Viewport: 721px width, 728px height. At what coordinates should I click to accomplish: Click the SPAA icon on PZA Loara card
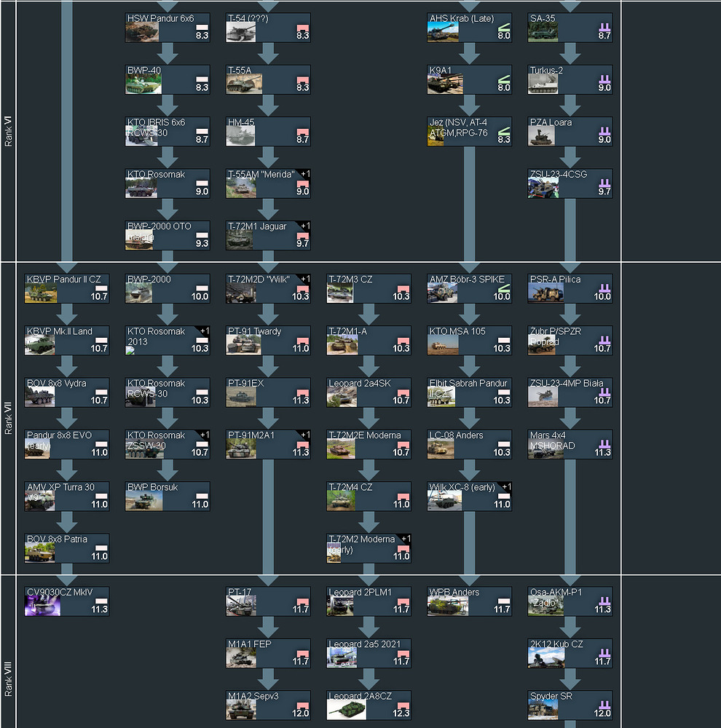pyautogui.click(x=604, y=130)
